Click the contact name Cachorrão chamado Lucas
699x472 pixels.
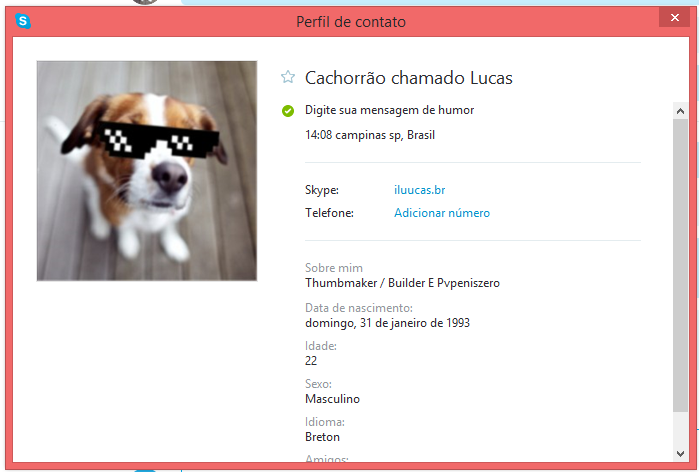tap(409, 78)
